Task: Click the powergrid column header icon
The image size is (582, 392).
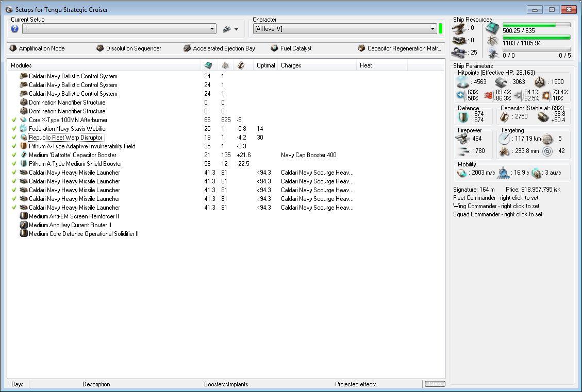Action: click(x=225, y=65)
